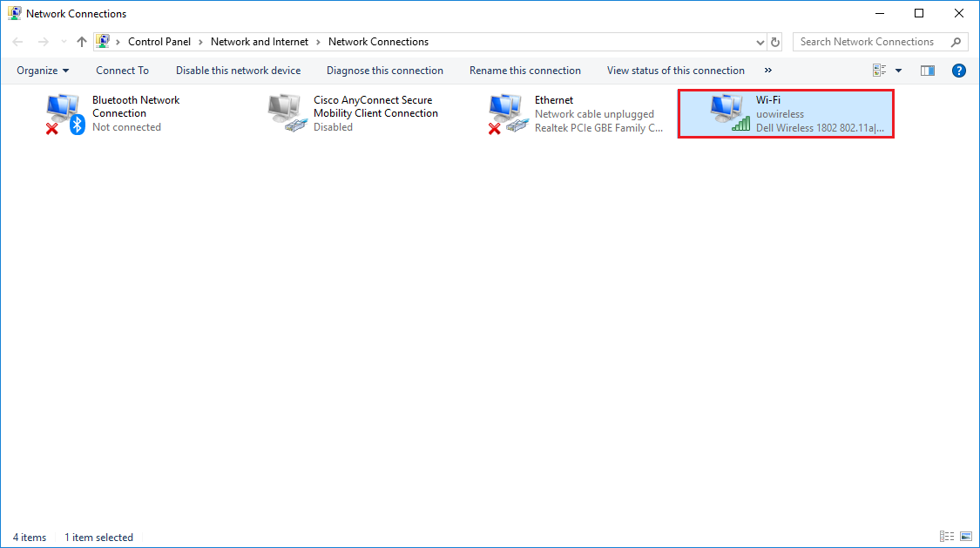
Task: Select the Wi-Fi adapter icon
Action: point(729,113)
